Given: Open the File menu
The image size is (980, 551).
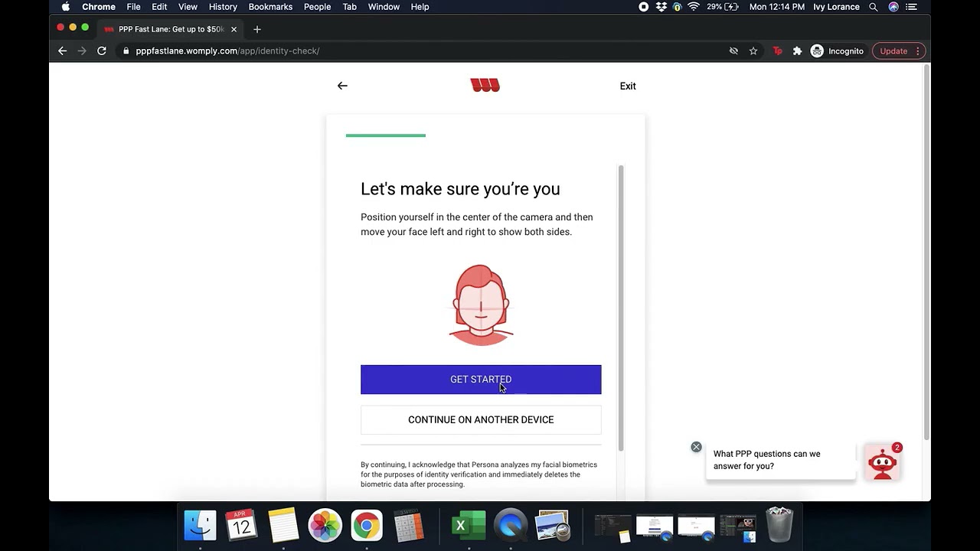Looking at the screenshot, I should pyautogui.click(x=133, y=7).
